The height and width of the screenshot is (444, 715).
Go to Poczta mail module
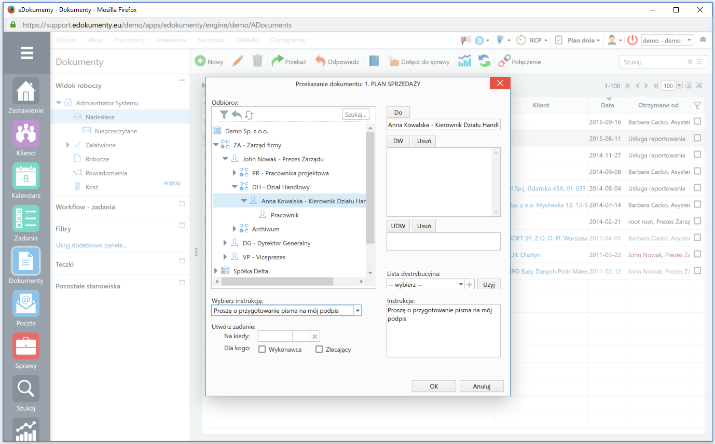(x=26, y=302)
